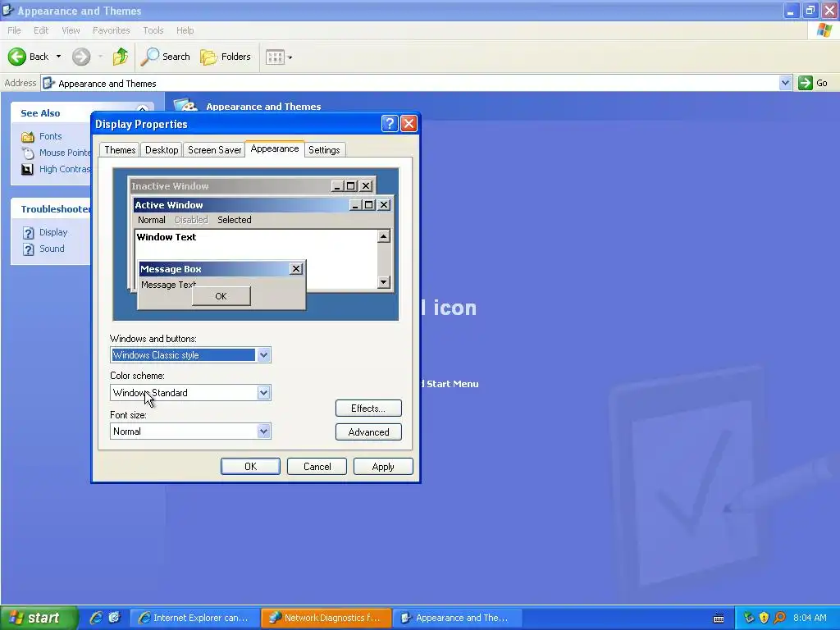
Task: Open Network Diagnostics taskbar button
Action: point(326,618)
